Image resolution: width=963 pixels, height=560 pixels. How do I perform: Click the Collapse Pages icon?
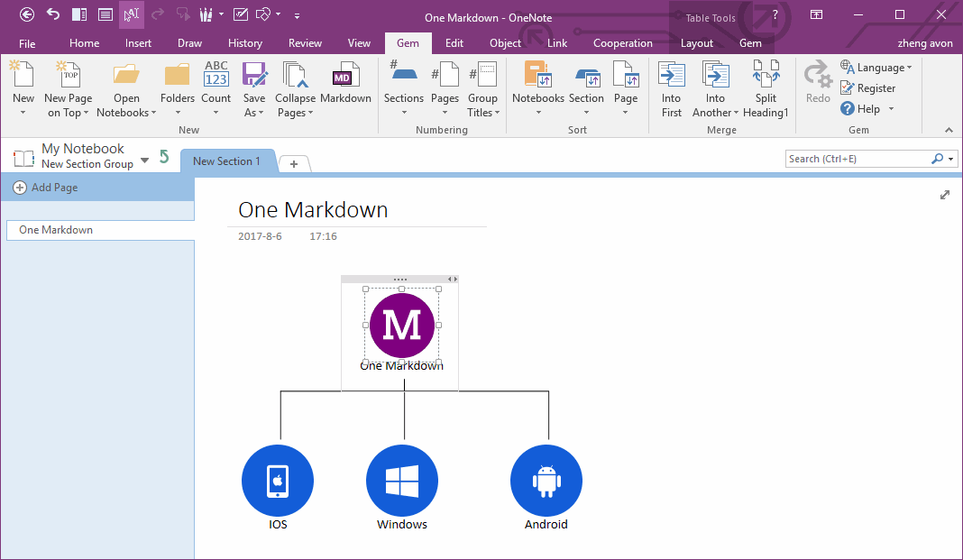click(295, 74)
